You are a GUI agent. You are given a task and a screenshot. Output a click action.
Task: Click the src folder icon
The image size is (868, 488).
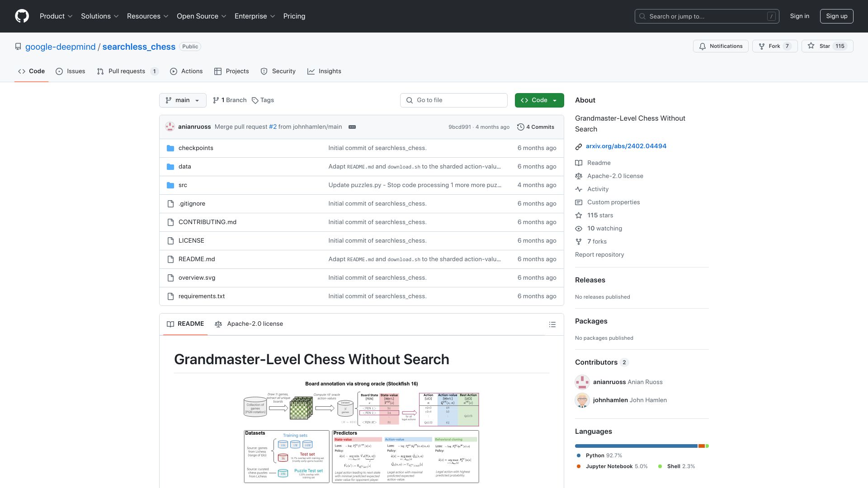pyautogui.click(x=170, y=185)
